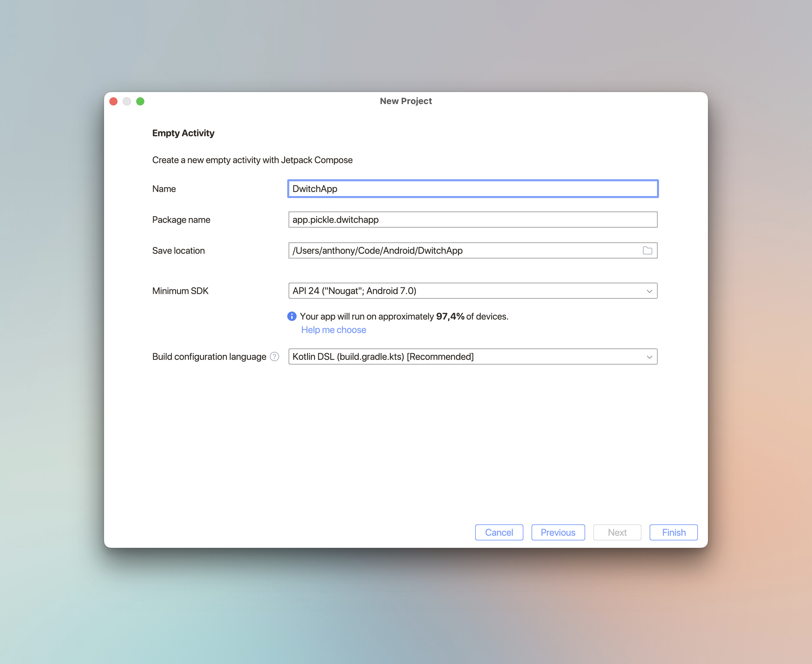
Task: Click the folder browse icon in Save location
Action: click(647, 250)
